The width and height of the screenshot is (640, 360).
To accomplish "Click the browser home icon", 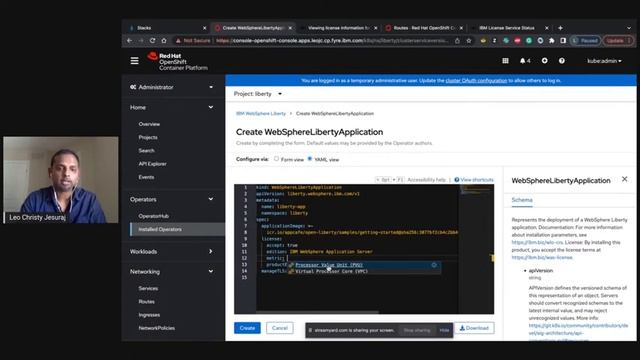I will point(164,40).
